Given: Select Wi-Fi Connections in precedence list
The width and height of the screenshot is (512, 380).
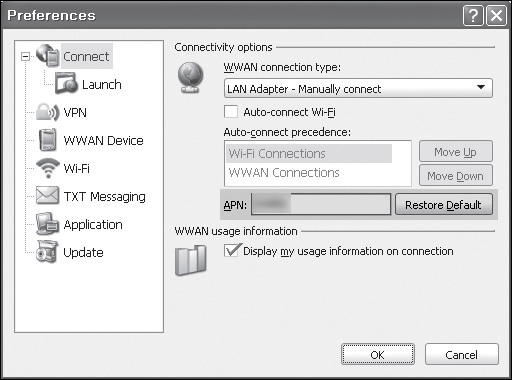Looking at the screenshot, I should click(x=309, y=153).
